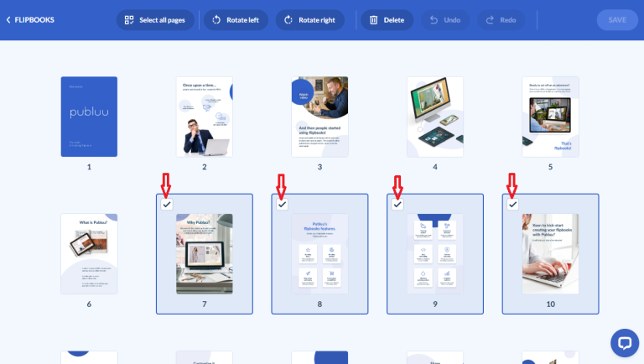Go back to Flipbooks
This screenshot has height=364, width=644.
tap(30, 20)
